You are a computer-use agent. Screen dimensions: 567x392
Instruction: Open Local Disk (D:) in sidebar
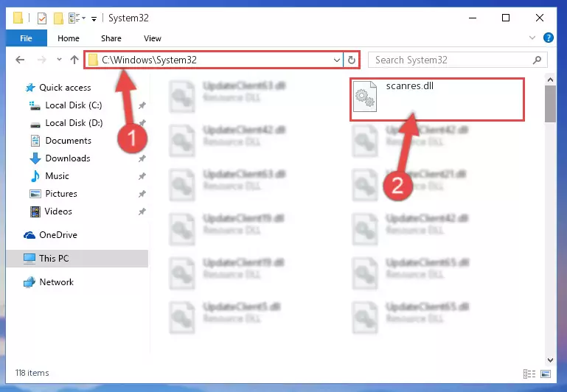coord(74,123)
